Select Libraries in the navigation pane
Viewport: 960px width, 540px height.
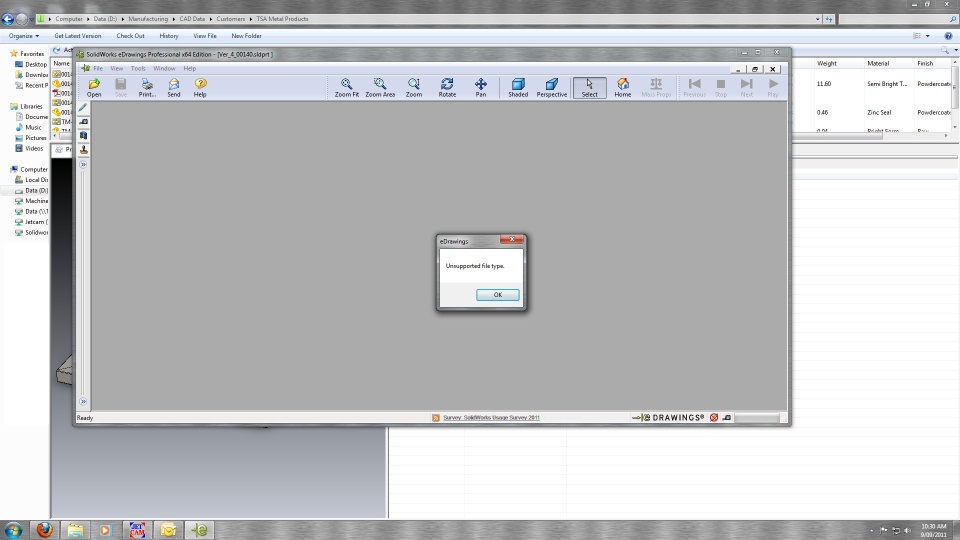coord(31,107)
